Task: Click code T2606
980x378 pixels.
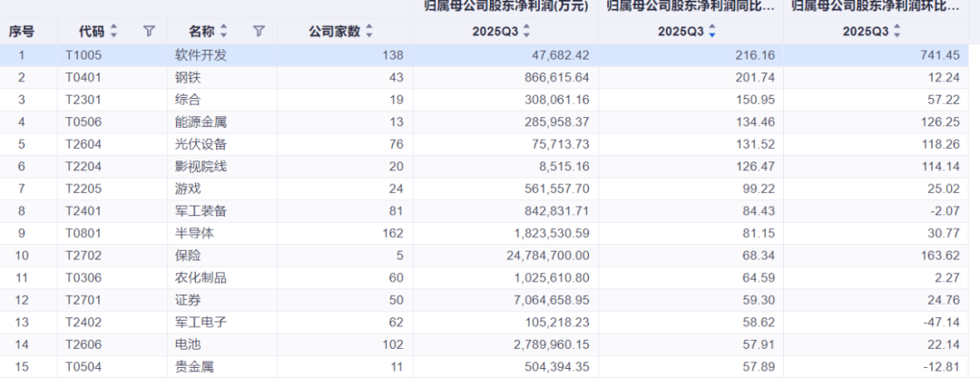Action: pos(83,344)
